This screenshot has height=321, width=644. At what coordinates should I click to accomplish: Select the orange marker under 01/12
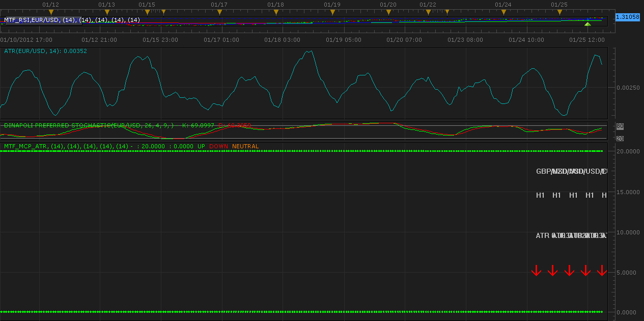[x=50, y=12]
